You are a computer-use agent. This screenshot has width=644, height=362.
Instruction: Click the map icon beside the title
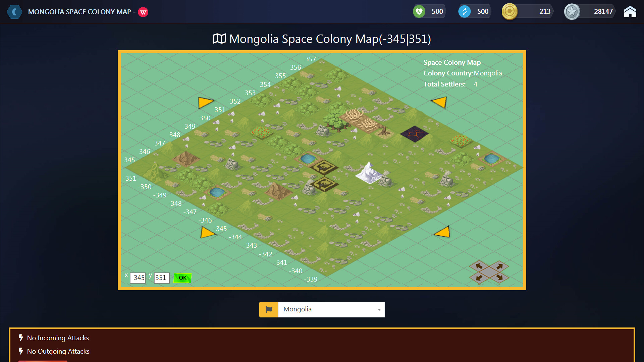[220, 39]
